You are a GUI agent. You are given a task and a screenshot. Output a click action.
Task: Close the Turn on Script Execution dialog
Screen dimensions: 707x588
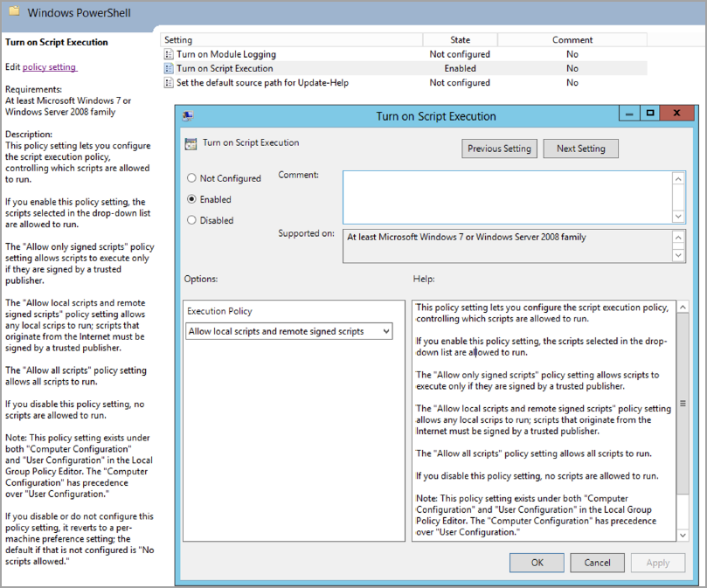click(x=676, y=114)
